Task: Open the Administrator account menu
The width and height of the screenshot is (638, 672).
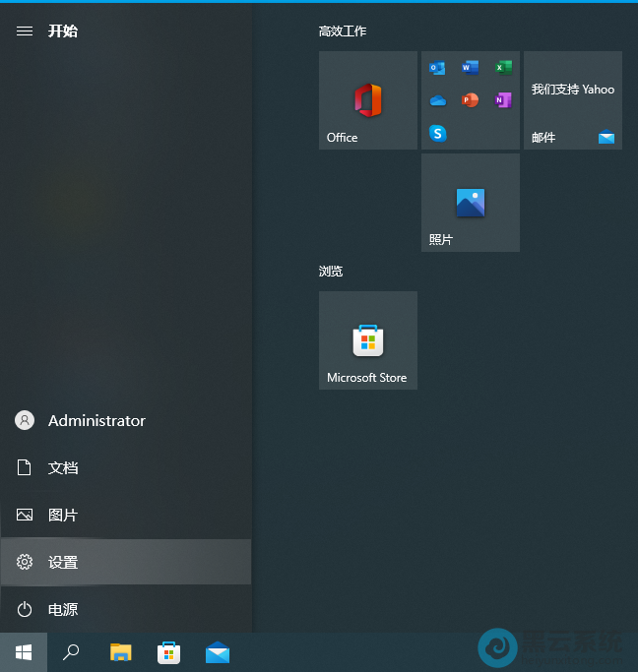Action: [96, 421]
